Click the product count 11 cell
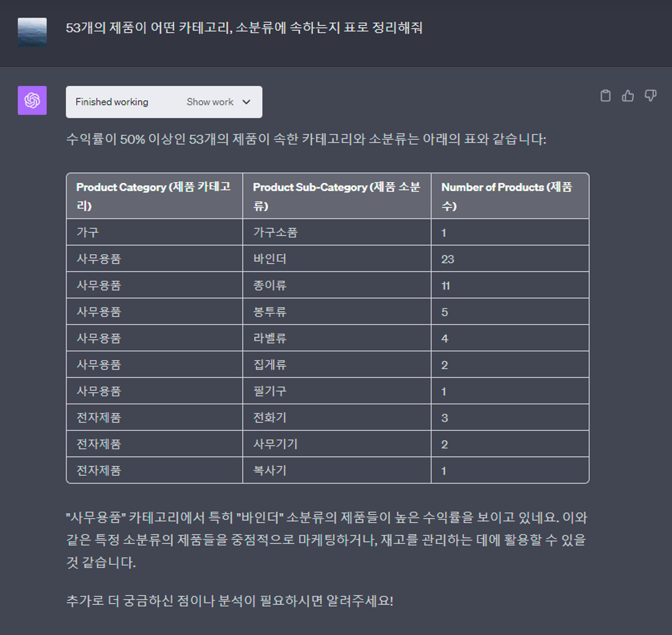This screenshot has width=672, height=635. 510,285
